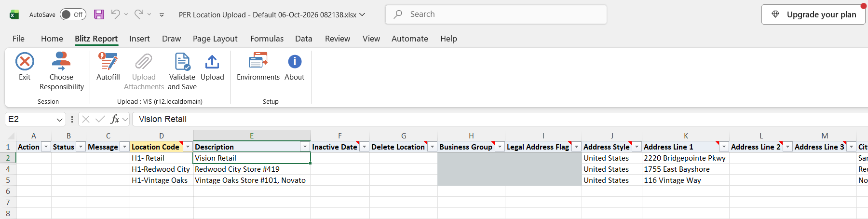Click Upgrade your plan button

click(814, 14)
